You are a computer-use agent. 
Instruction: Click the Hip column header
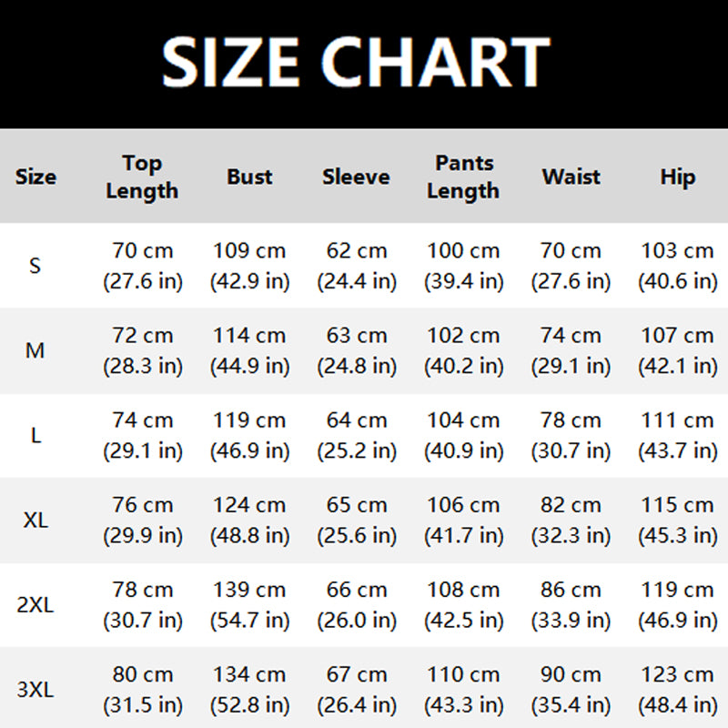(677, 177)
